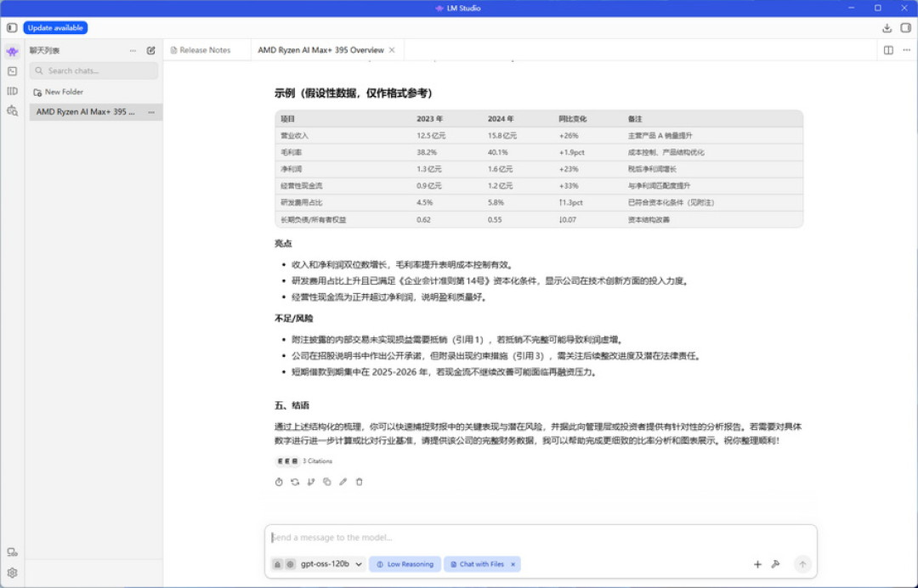Toggle the left sidebar panel icon

pos(12,27)
